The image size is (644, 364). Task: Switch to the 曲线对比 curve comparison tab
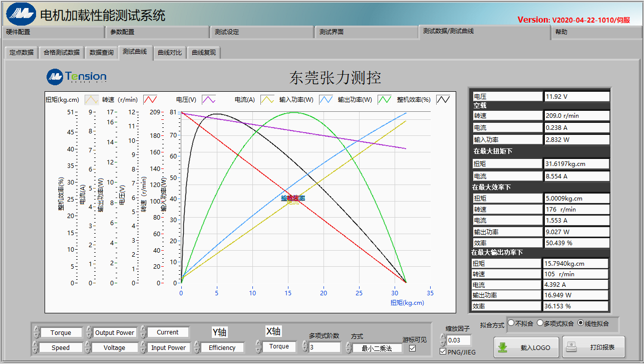(170, 52)
